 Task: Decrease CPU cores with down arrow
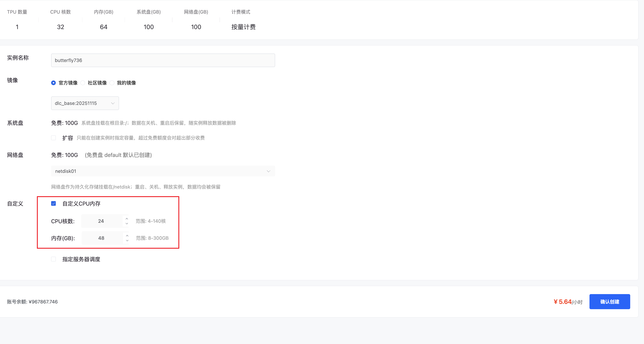[127, 223]
